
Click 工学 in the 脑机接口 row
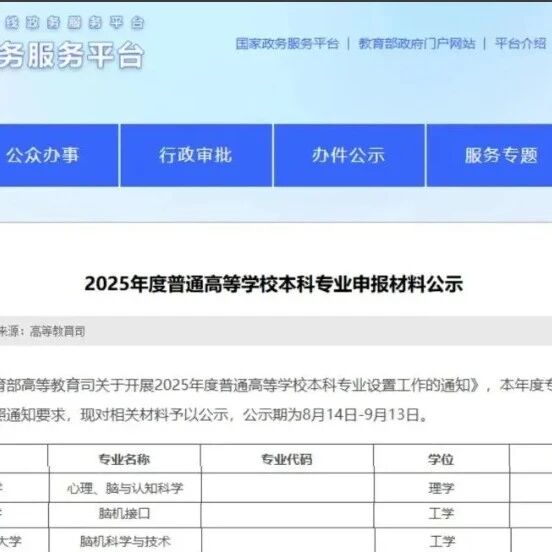click(441, 514)
